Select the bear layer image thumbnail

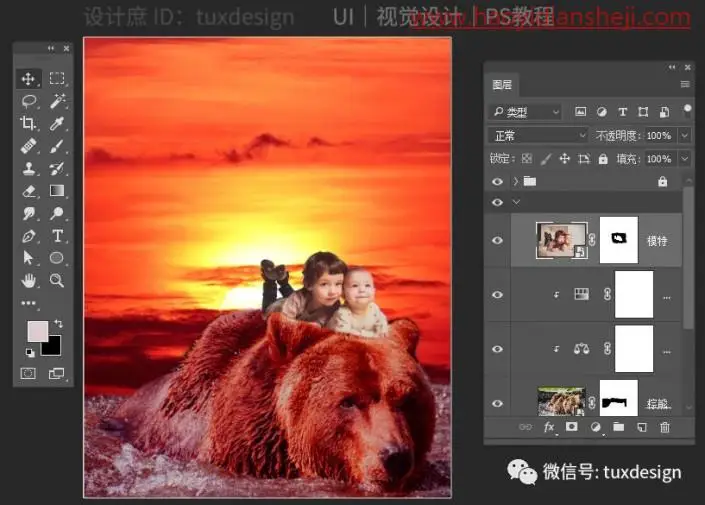point(562,401)
